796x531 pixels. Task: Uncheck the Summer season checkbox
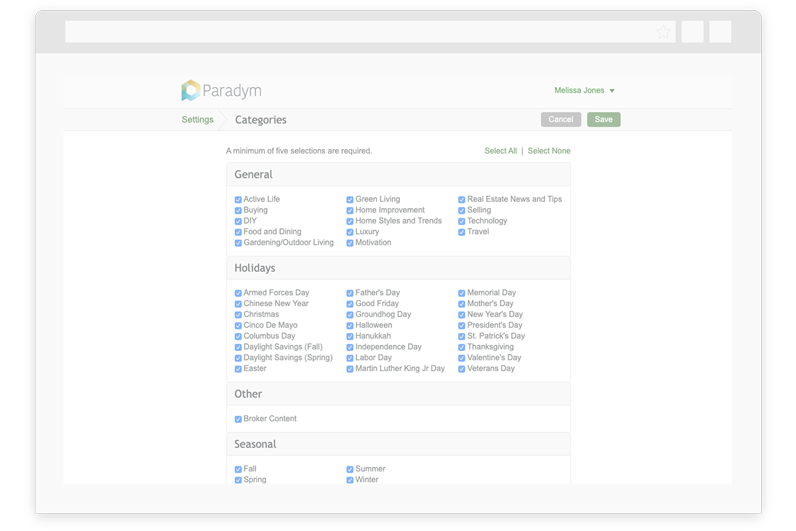pyautogui.click(x=350, y=469)
